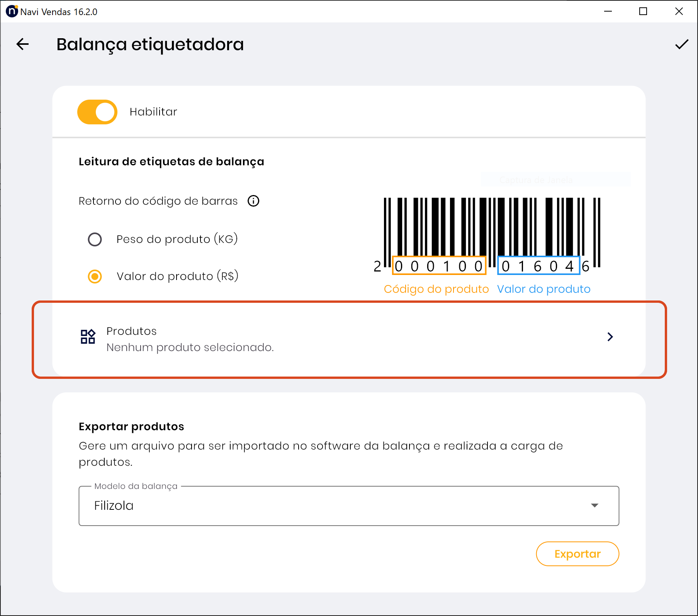
Task: Click the Produtos grid icon
Action: click(x=88, y=337)
